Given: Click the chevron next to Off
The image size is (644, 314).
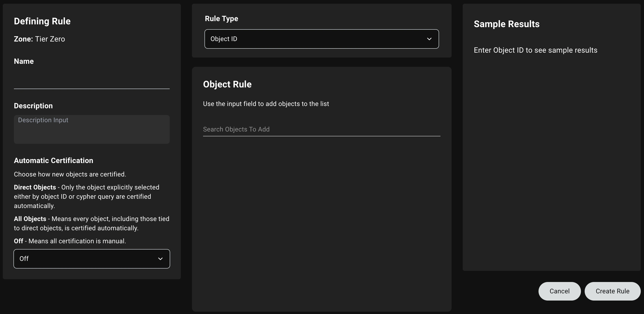Looking at the screenshot, I should [x=160, y=259].
